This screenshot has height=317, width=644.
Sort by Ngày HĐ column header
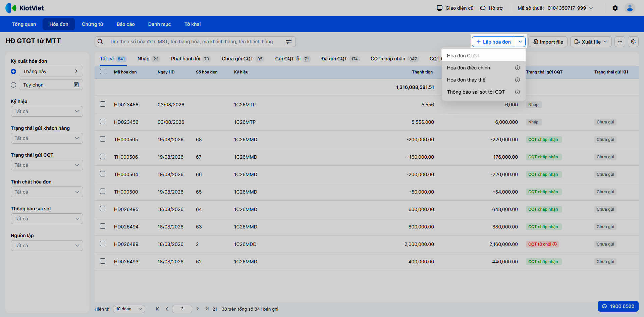pyautogui.click(x=166, y=72)
